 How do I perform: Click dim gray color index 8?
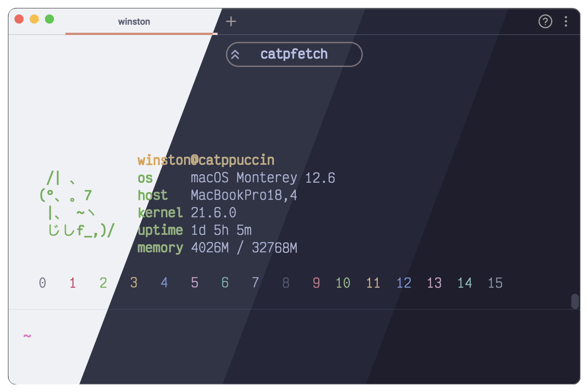pyautogui.click(x=286, y=283)
